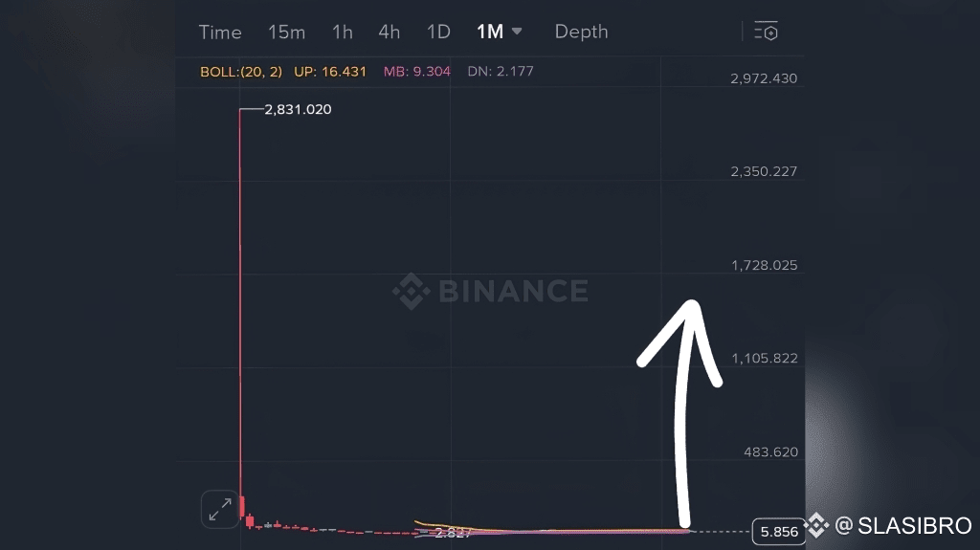This screenshot has width=980, height=550.
Task: Switch to the Time chart tab
Action: [x=220, y=32]
